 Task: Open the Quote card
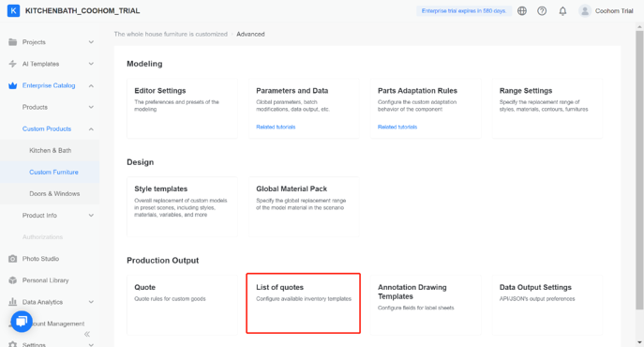[183, 305]
